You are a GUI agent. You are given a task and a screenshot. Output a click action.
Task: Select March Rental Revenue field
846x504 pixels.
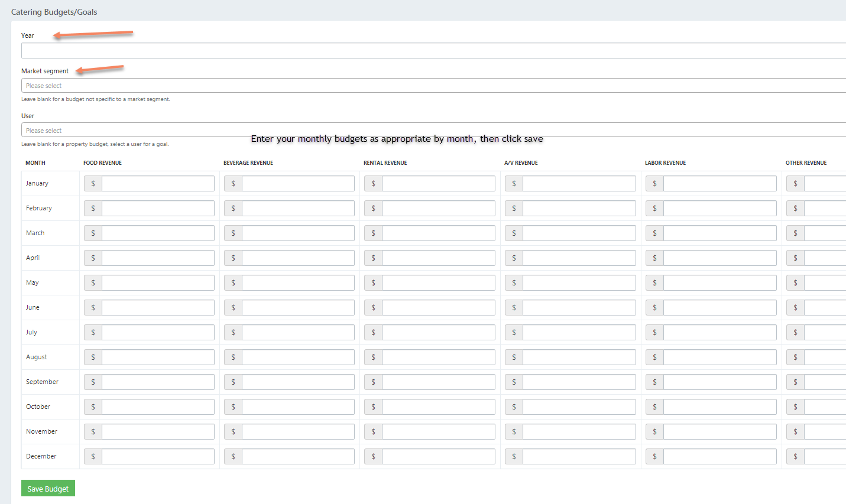(438, 233)
